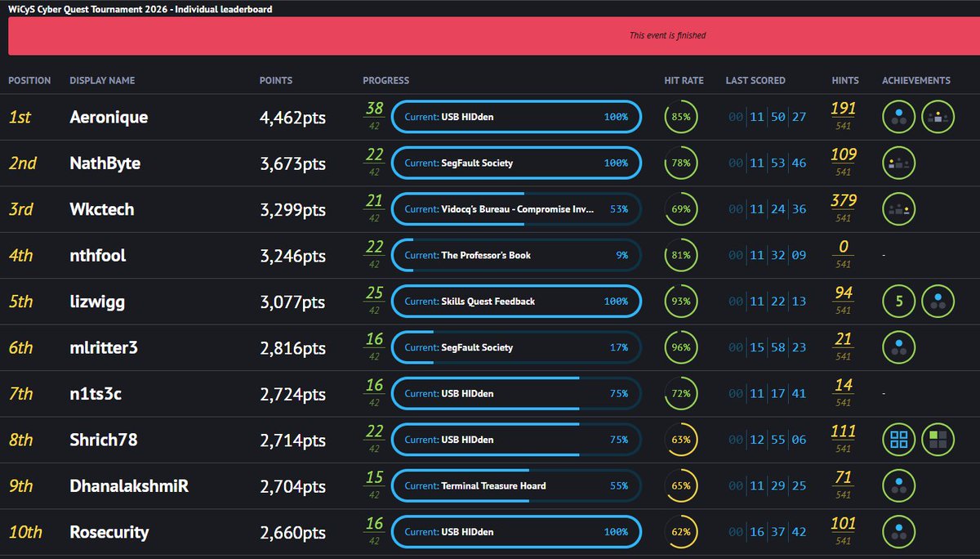980x559 pixels.
Task: Open player lizwigg's name
Action: click(99, 302)
